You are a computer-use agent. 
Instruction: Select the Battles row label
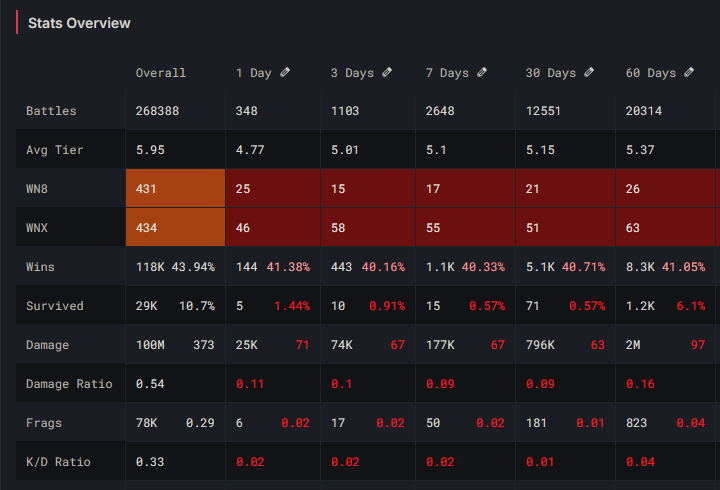pos(51,111)
